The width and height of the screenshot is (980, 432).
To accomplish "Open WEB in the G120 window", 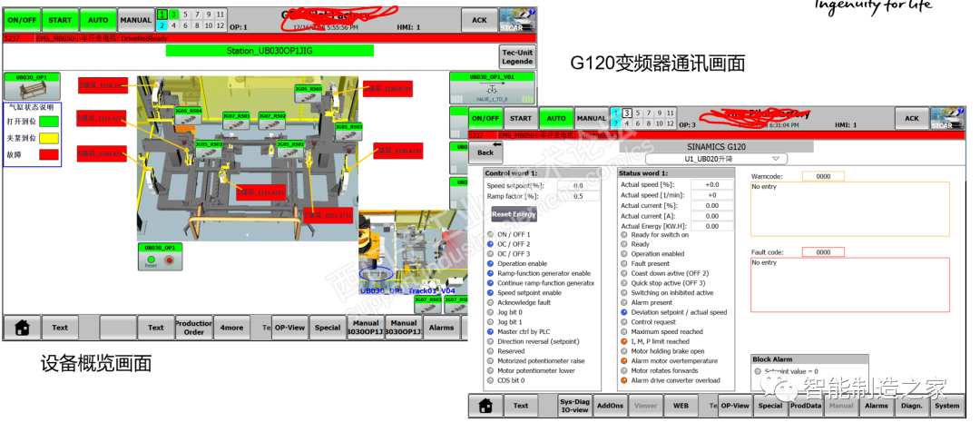I will (681, 406).
